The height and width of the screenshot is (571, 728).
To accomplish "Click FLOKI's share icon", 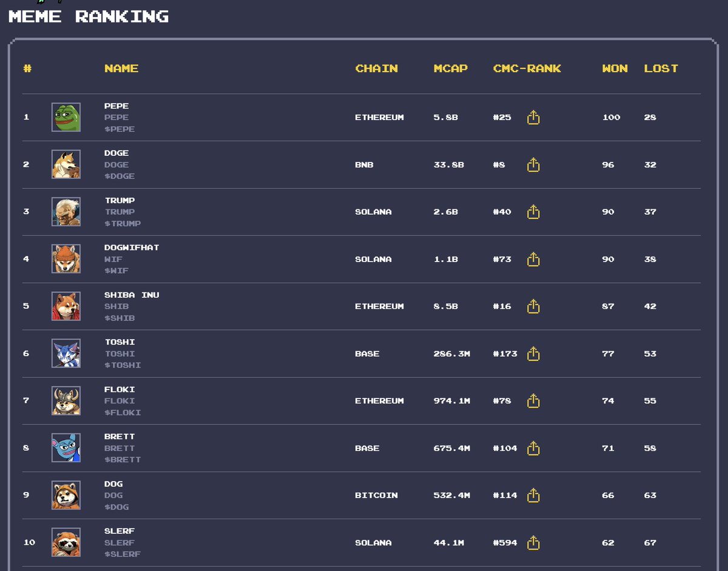I will pos(533,401).
